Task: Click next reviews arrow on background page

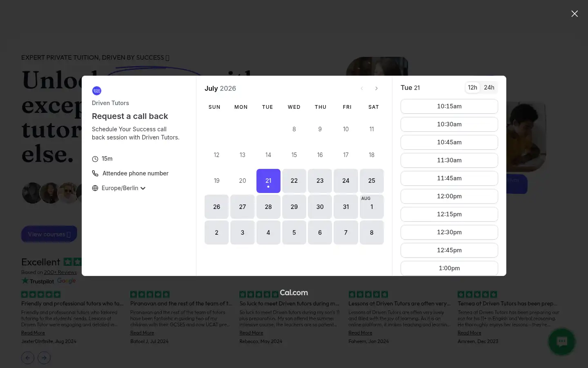Action: click(44, 358)
